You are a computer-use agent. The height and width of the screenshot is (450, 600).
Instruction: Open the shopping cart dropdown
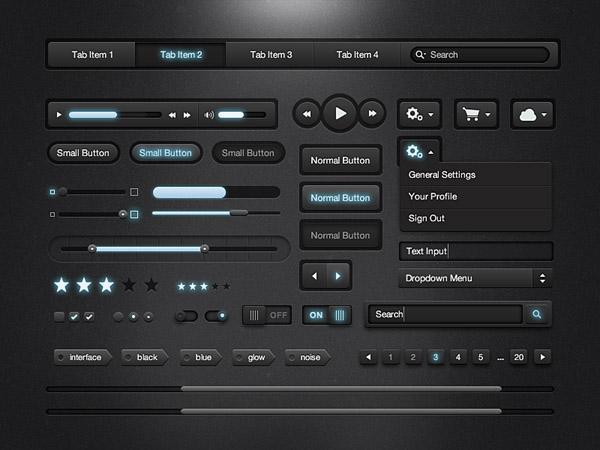(477, 114)
